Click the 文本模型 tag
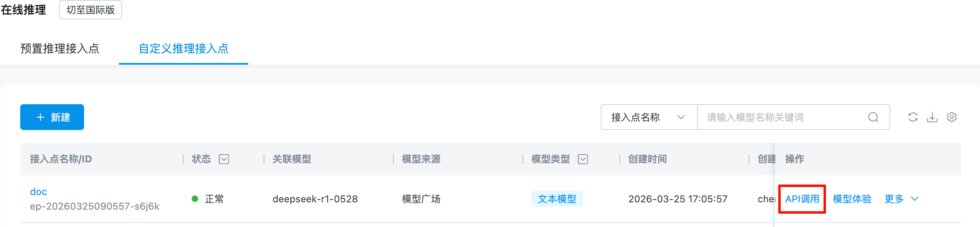The width and height of the screenshot is (980, 227). tap(557, 199)
